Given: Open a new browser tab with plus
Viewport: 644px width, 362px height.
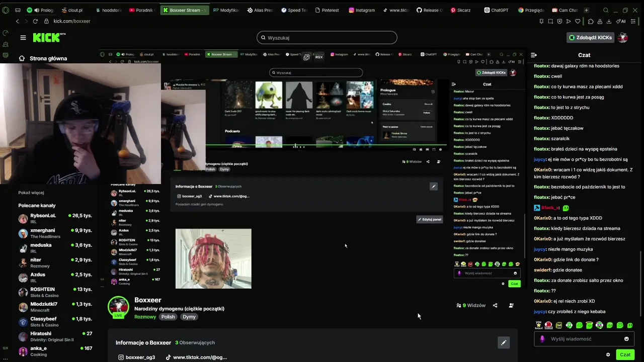Looking at the screenshot, I should (586, 10).
